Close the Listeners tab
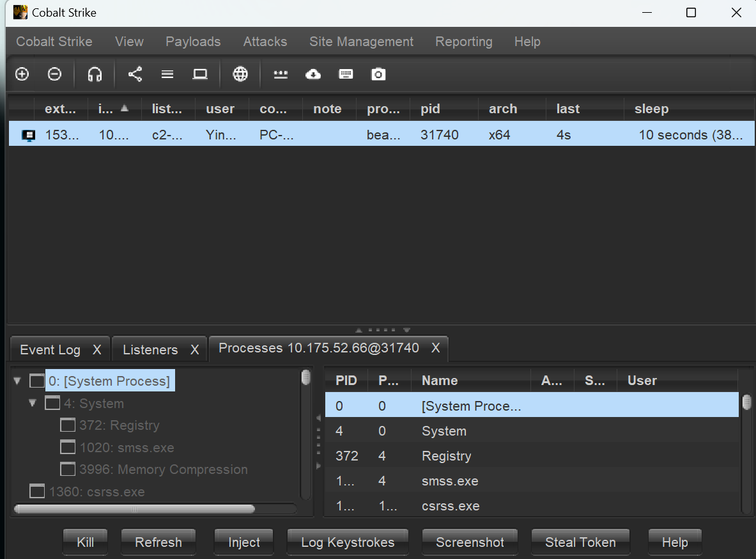 coord(195,349)
